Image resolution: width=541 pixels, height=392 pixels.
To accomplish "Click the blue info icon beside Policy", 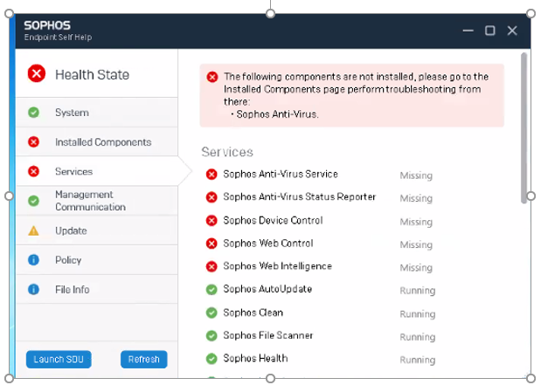I will pos(33,259).
